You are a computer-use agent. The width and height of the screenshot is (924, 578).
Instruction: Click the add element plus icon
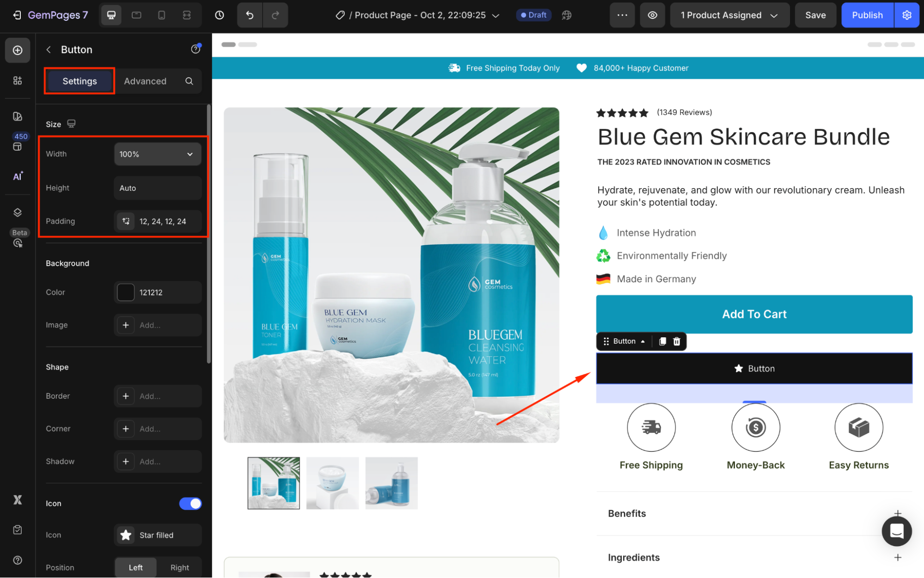click(18, 50)
